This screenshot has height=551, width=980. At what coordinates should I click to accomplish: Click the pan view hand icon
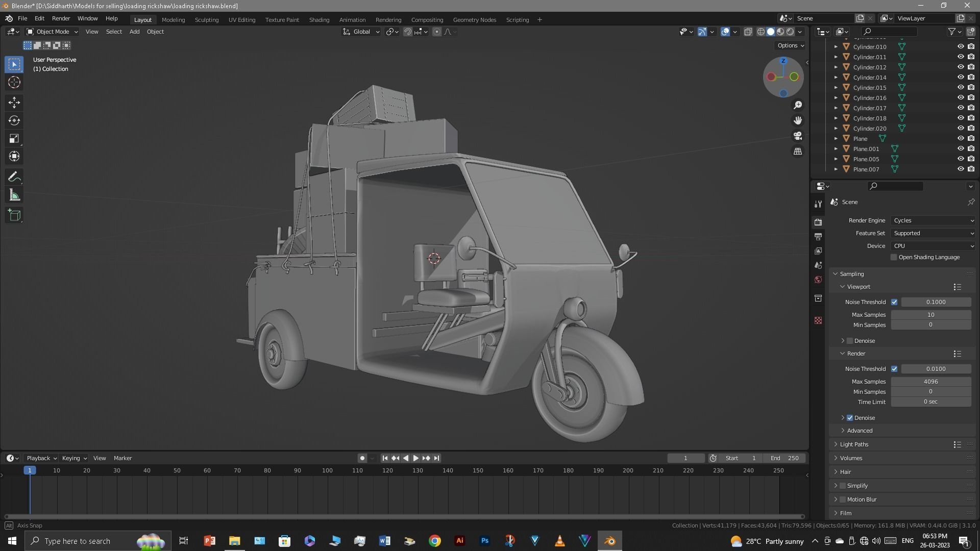pos(797,120)
